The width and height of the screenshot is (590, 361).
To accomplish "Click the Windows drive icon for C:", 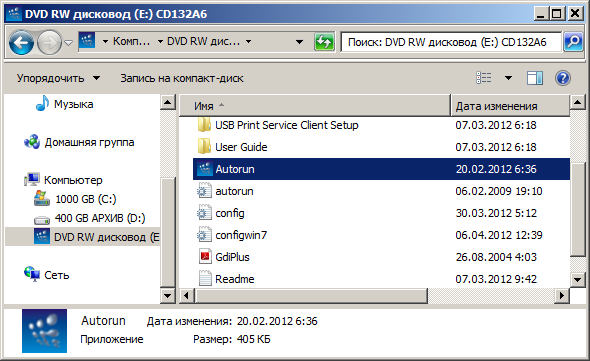I will pos(41,198).
